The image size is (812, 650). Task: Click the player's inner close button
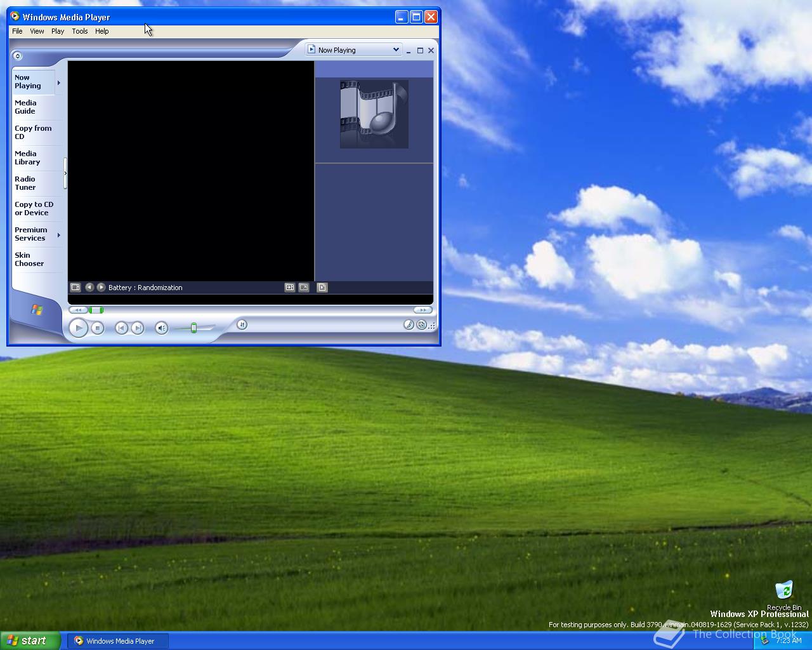click(431, 50)
